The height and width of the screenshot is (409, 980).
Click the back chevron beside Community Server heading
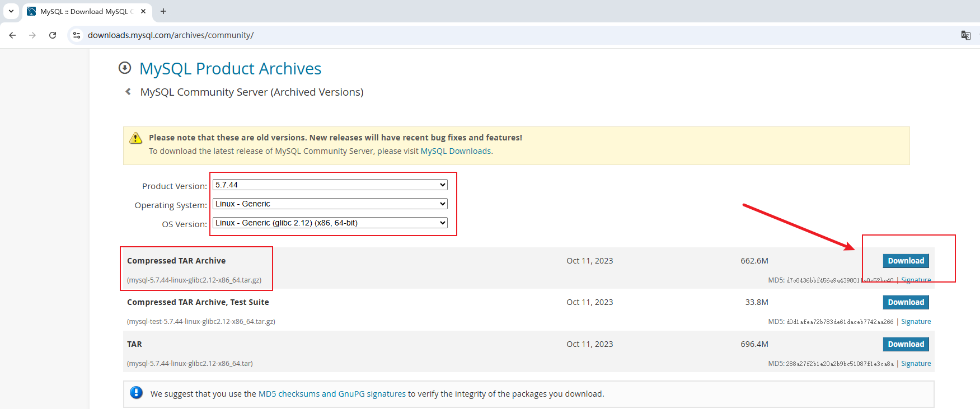[128, 92]
